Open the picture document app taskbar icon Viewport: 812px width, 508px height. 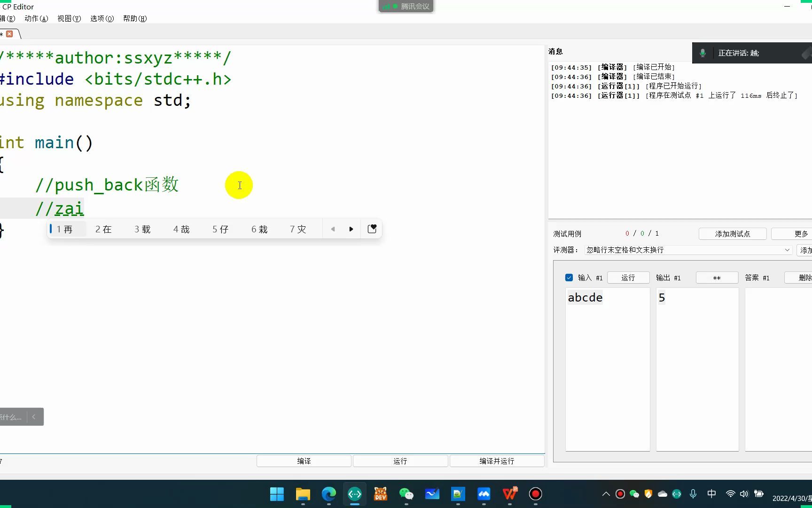coord(458,494)
